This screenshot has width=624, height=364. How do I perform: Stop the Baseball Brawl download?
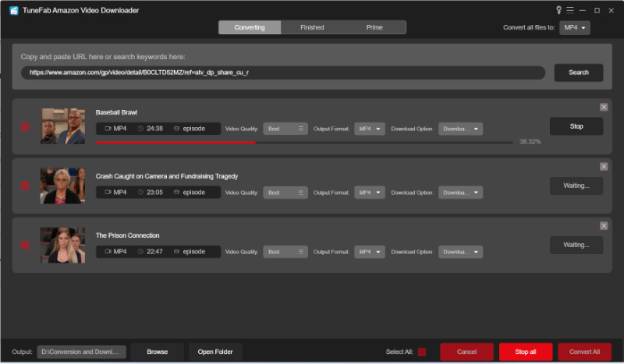pos(576,126)
